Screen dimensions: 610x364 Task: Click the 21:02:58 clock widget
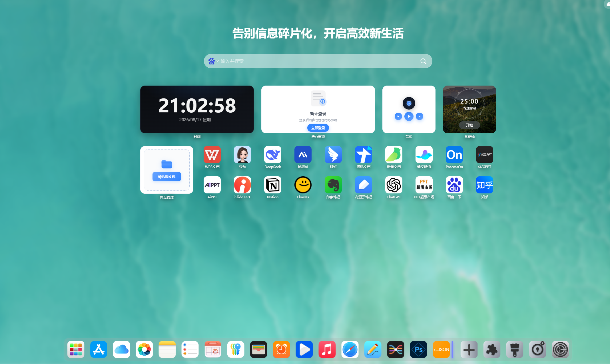coord(197,109)
